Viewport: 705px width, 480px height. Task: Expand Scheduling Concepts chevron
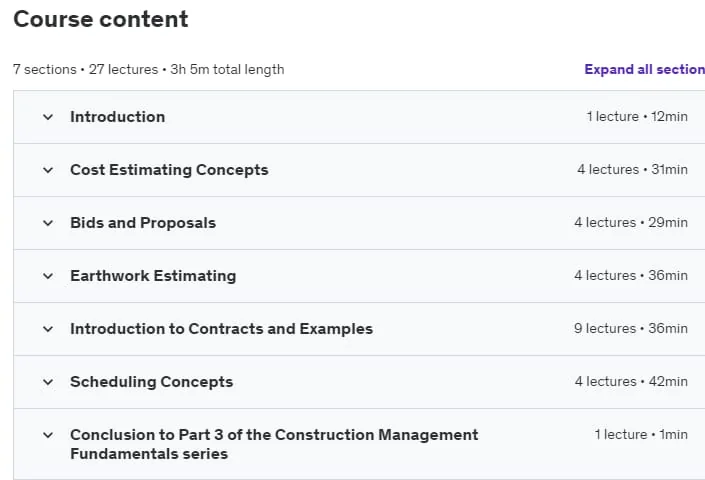(x=48, y=382)
